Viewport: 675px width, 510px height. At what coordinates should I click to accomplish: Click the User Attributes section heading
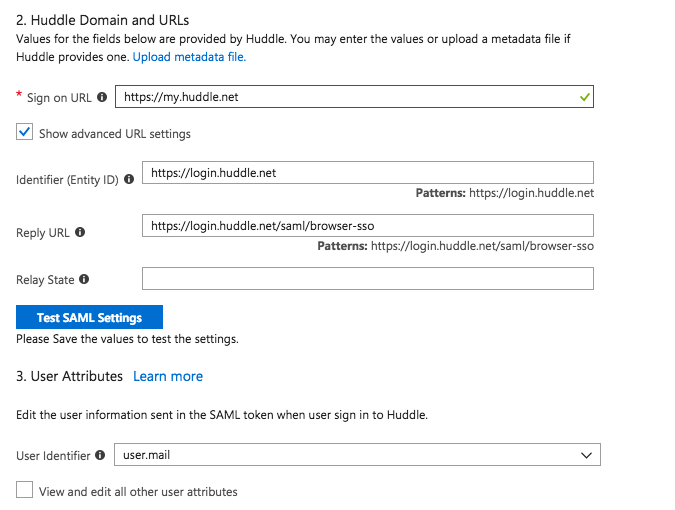69,376
